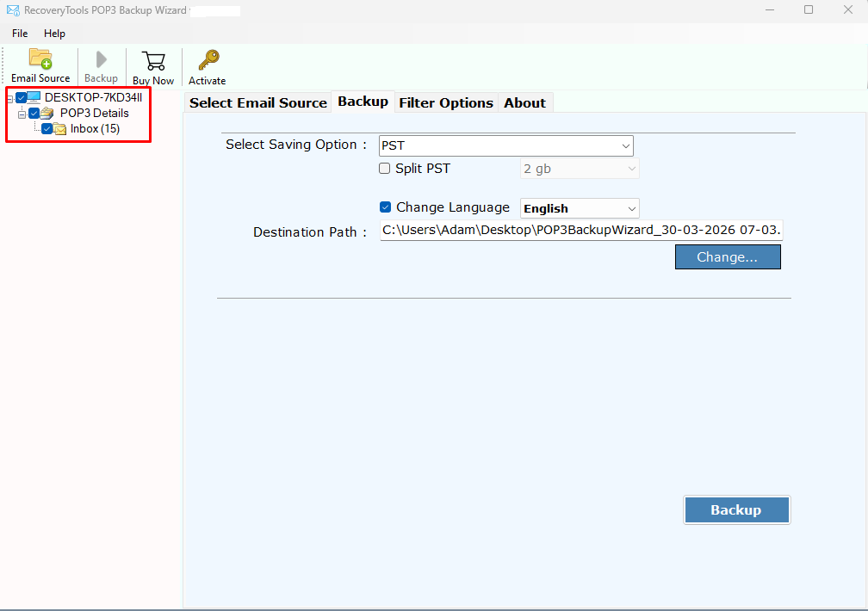868x611 pixels.
Task: Open the File menu
Action: click(20, 34)
